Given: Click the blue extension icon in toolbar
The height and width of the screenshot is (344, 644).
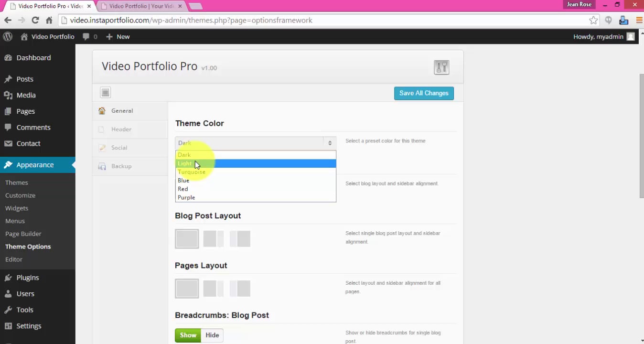Looking at the screenshot, I should click(x=623, y=20).
